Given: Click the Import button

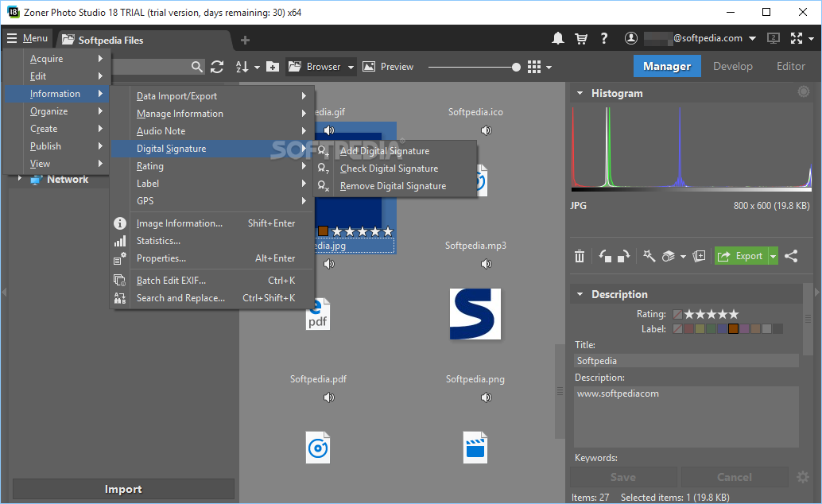Looking at the screenshot, I should click(123, 489).
